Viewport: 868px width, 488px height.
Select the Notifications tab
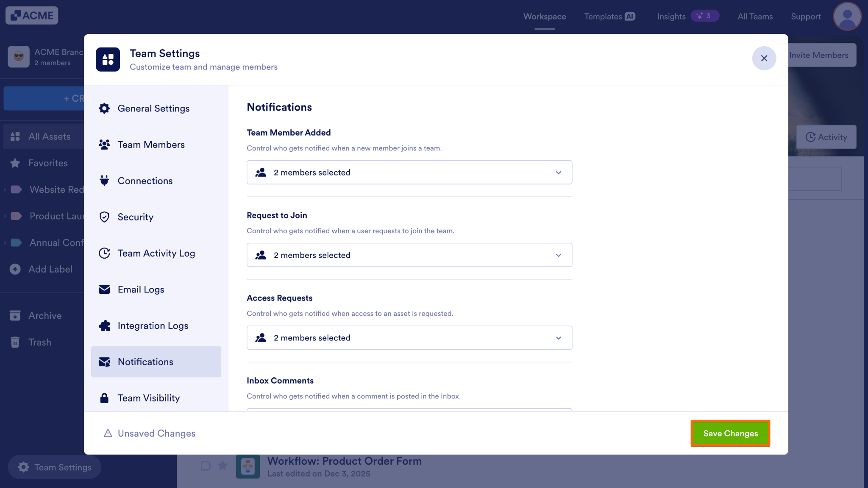point(156,362)
